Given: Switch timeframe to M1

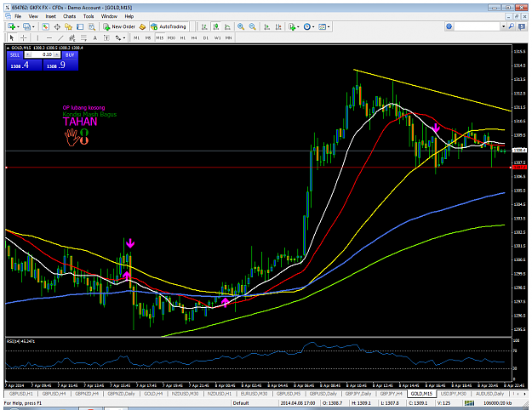Looking at the screenshot, I should pyautogui.click(x=136, y=38).
